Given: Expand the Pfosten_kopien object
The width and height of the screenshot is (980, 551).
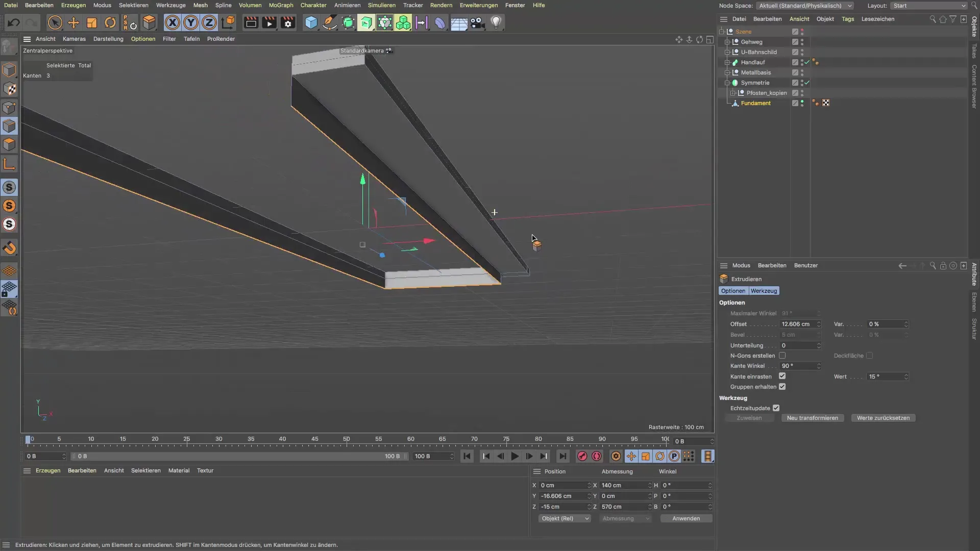Looking at the screenshot, I should pyautogui.click(x=732, y=93).
